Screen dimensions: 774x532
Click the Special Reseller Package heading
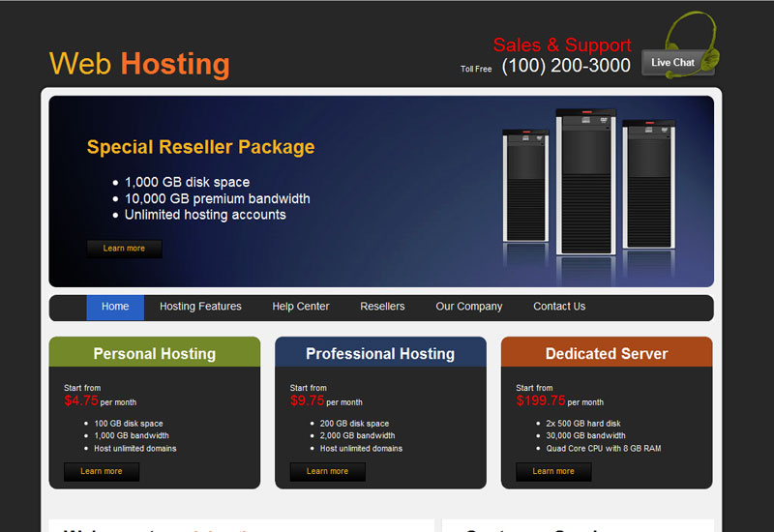click(200, 147)
